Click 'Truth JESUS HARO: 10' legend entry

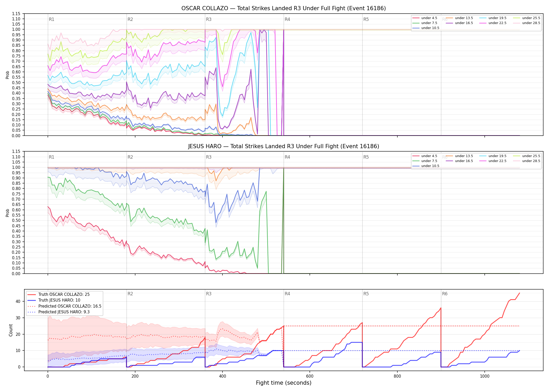pos(54,300)
